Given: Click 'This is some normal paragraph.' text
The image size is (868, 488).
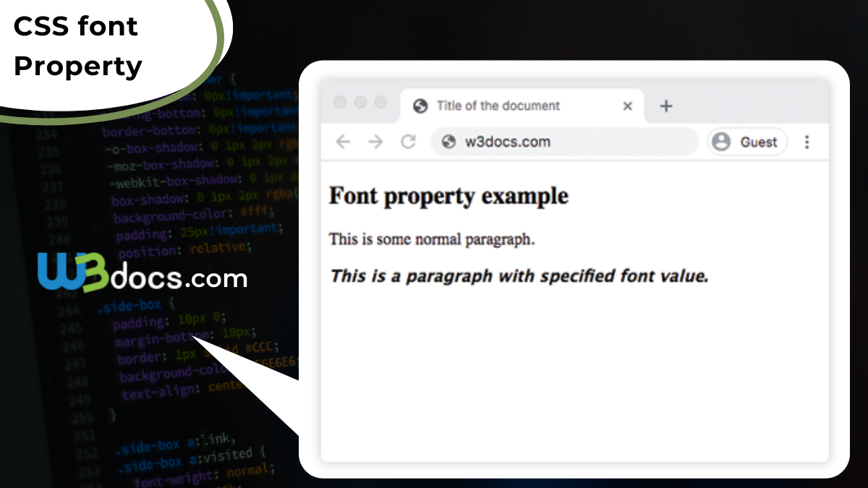Looking at the screenshot, I should [432, 239].
